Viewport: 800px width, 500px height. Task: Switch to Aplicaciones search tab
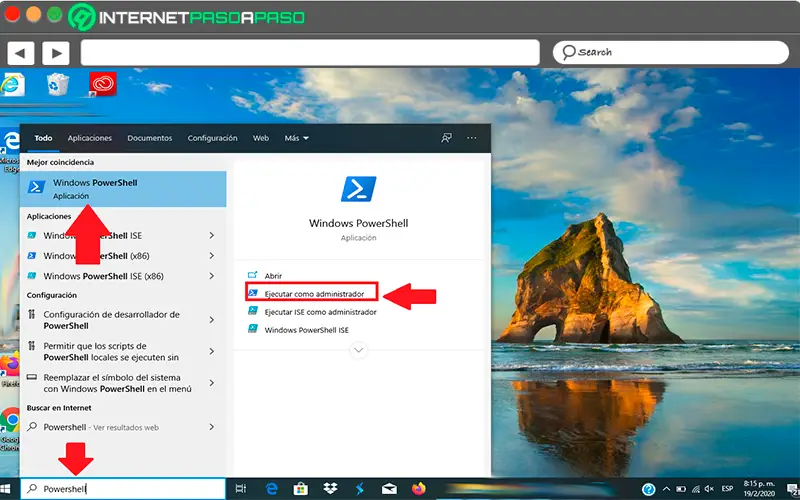90,138
